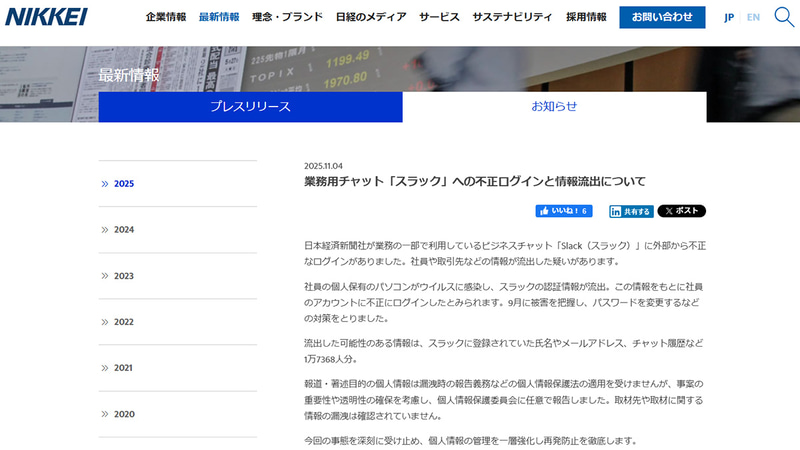The image size is (800, 450).
Task: Open the 2023 archive in sidebar
Action: [178, 276]
